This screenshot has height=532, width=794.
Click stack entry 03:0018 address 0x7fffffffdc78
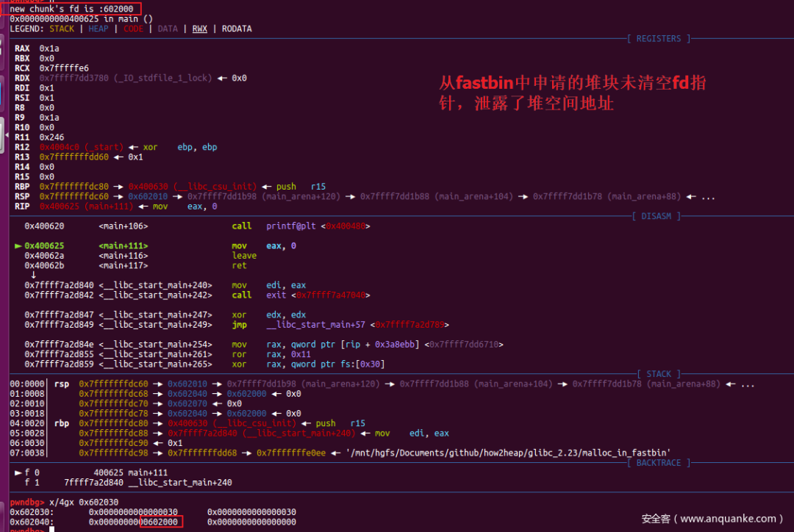coord(113,414)
